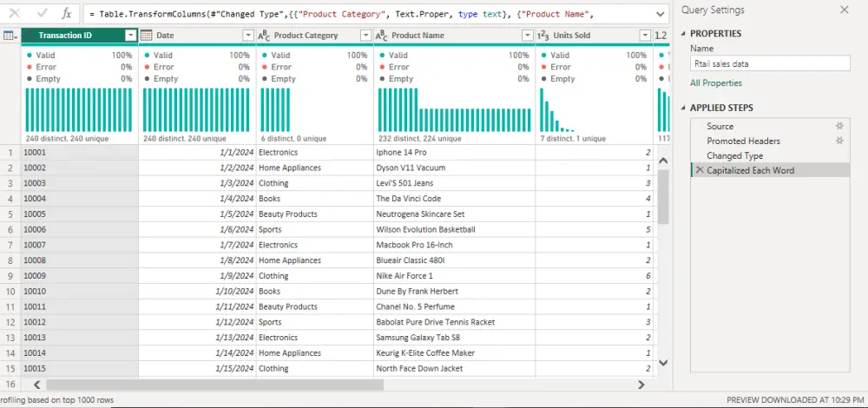Screen dimensions: 868x408
Task: Click the vertical scrollbar up arrow
Action: (x=663, y=161)
